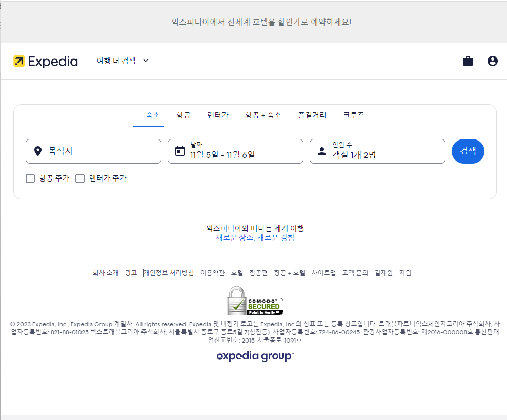Click the person icon in 인원 수 field
Screen dimensions: 507x420
(x=320, y=150)
